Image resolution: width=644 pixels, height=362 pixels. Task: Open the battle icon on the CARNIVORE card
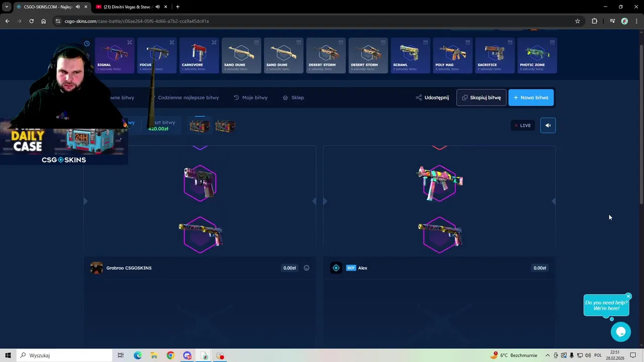click(x=214, y=42)
